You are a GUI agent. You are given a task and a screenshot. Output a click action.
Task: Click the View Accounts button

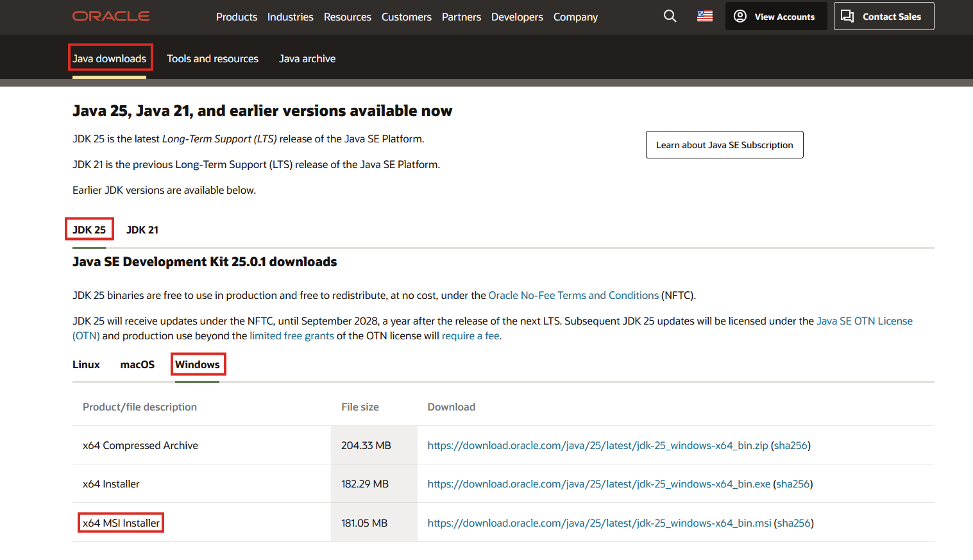(776, 16)
